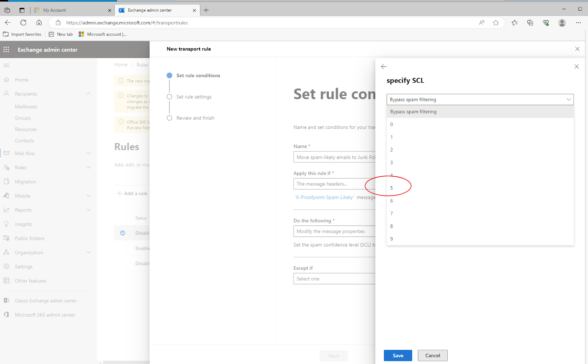The image size is (588, 364).
Task: Click the Other features grid icon
Action: click(x=6, y=281)
